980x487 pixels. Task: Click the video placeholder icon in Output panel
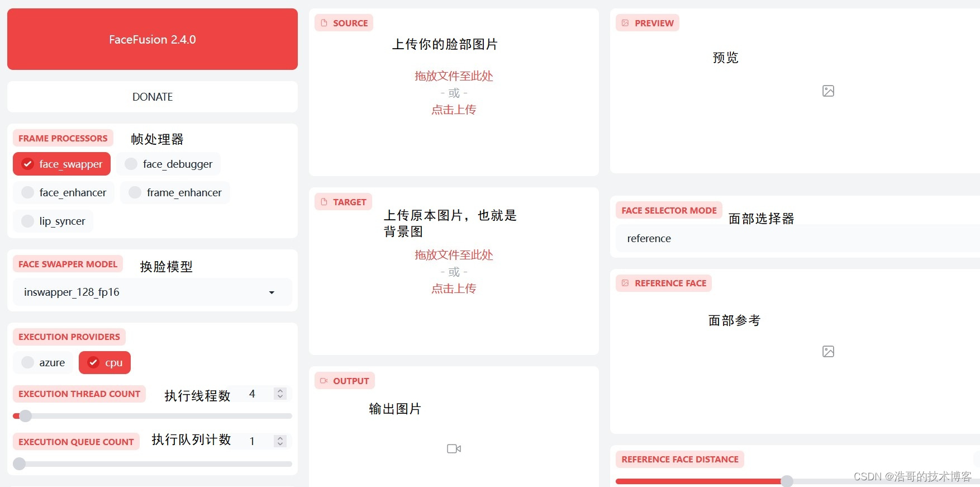point(454,448)
